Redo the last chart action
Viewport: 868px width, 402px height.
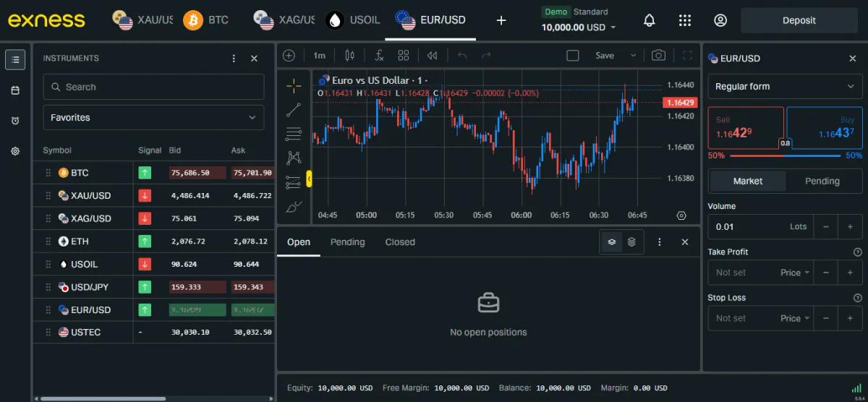486,56
